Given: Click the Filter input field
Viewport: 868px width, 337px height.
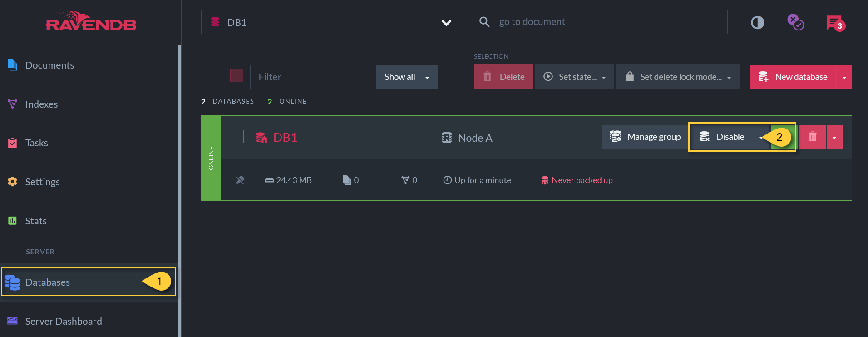Looking at the screenshot, I should 313,77.
